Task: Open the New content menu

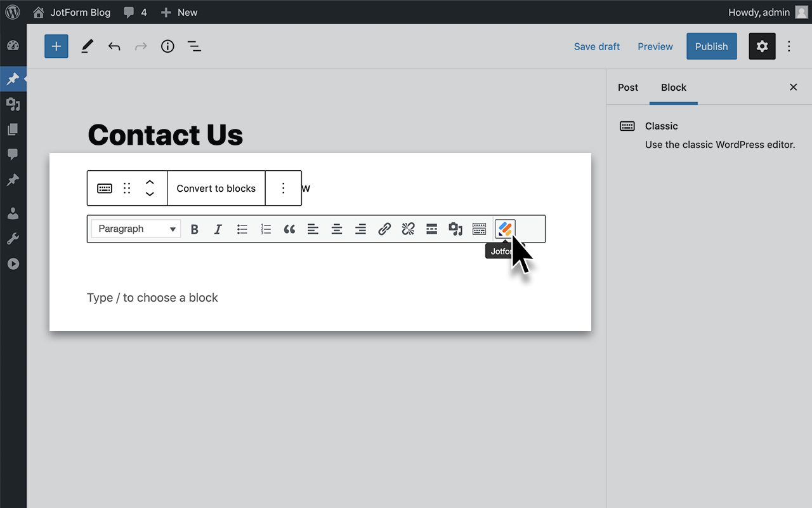Action: pyautogui.click(x=179, y=12)
